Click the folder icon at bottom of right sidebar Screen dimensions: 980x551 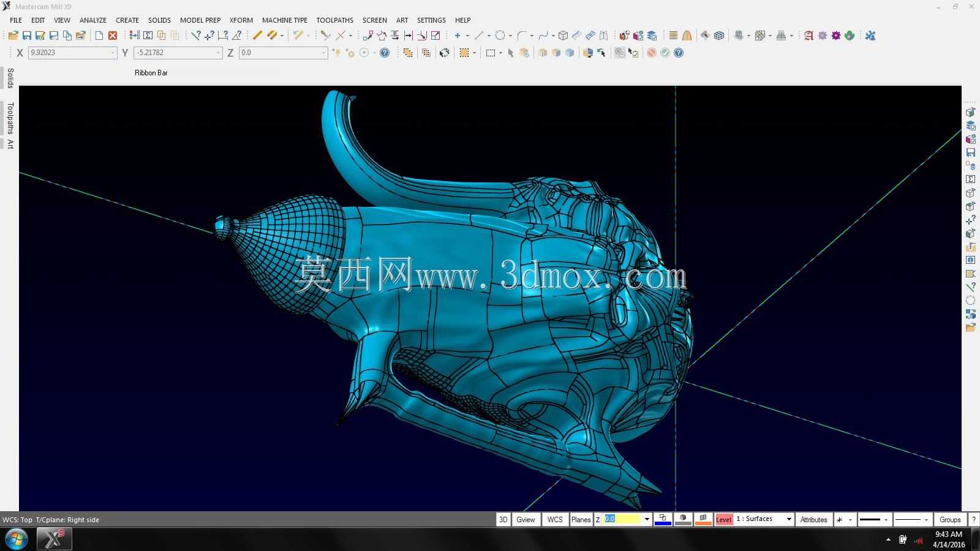971,328
